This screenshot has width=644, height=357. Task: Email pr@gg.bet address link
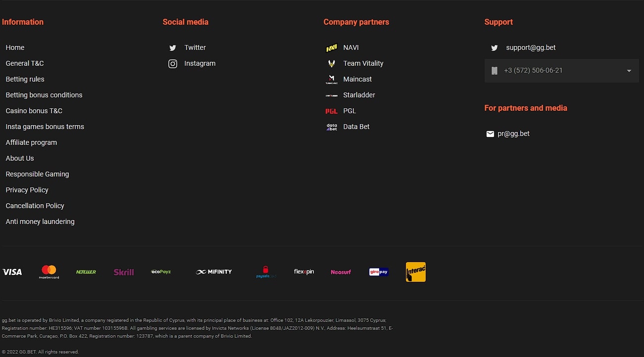(x=513, y=134)
